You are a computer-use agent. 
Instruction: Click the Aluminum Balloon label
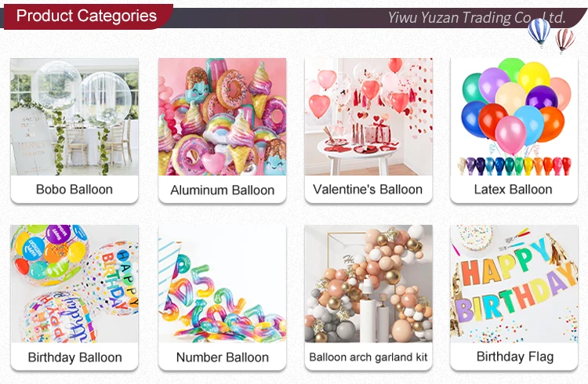[x=223, y=190]
